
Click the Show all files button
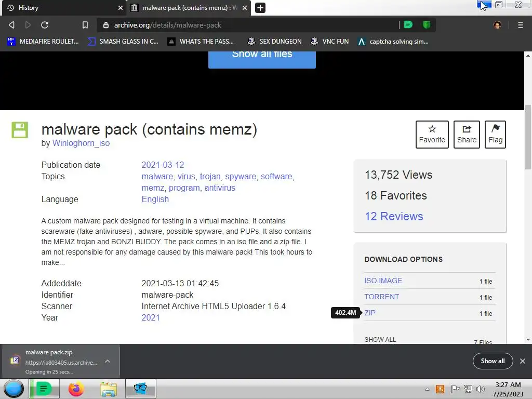[262, 59]
